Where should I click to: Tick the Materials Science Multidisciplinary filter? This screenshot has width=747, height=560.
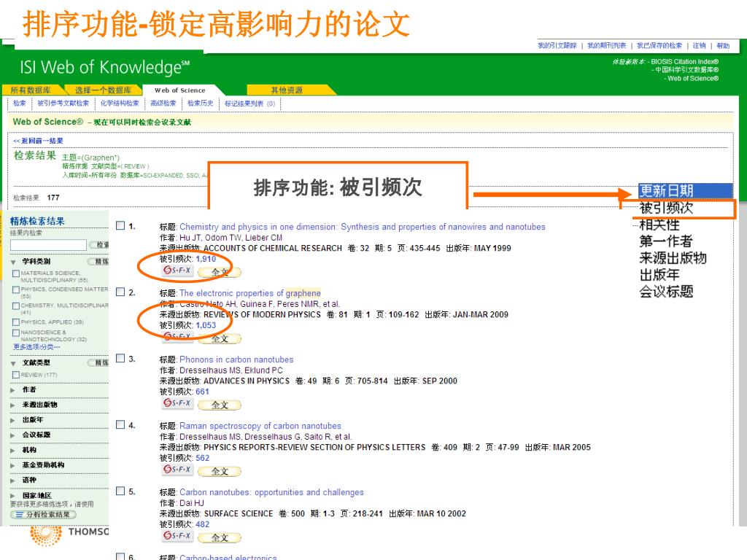(x=16, y=273)
